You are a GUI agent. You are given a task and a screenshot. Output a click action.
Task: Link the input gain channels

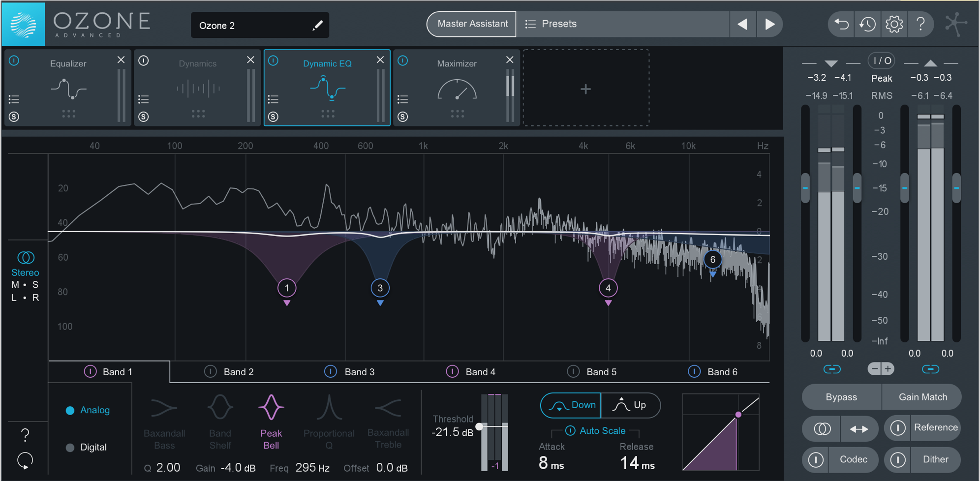[832, 369]
